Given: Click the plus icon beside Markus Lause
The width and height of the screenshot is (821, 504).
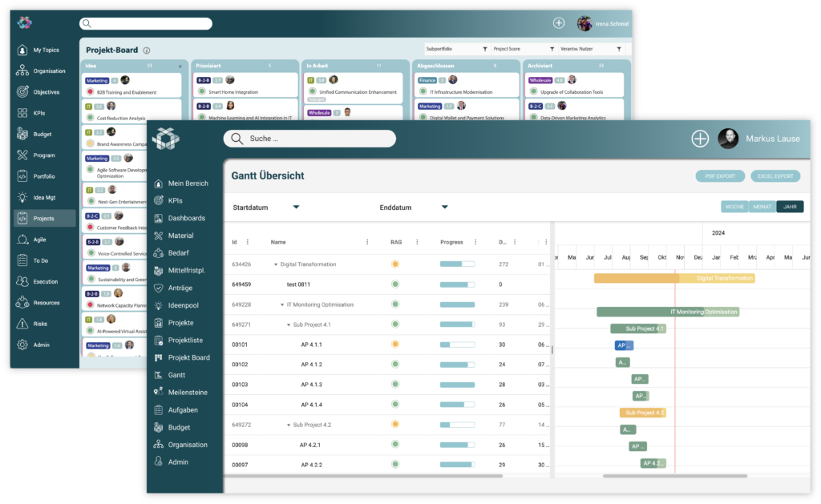Looking at the screenshot, I should coord(700,139).
